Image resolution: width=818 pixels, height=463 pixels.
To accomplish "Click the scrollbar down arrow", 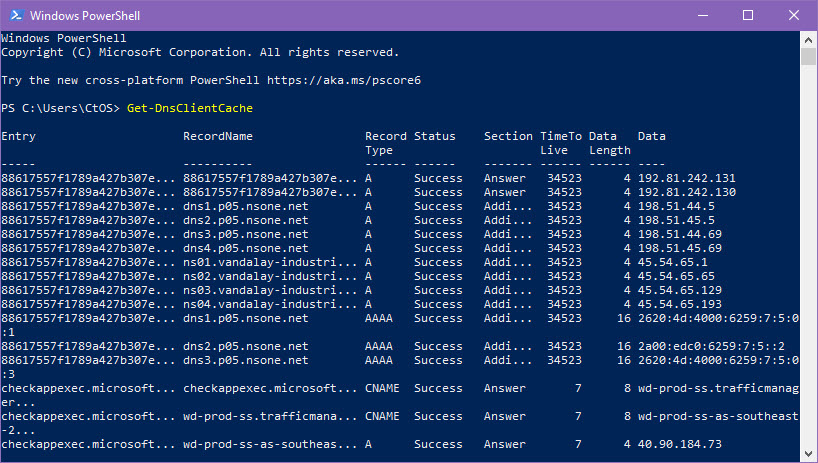I will click(x=809, y=454).
